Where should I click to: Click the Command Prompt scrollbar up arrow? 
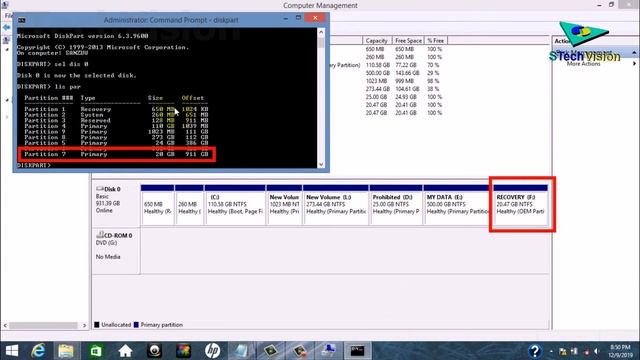(321, 32)
